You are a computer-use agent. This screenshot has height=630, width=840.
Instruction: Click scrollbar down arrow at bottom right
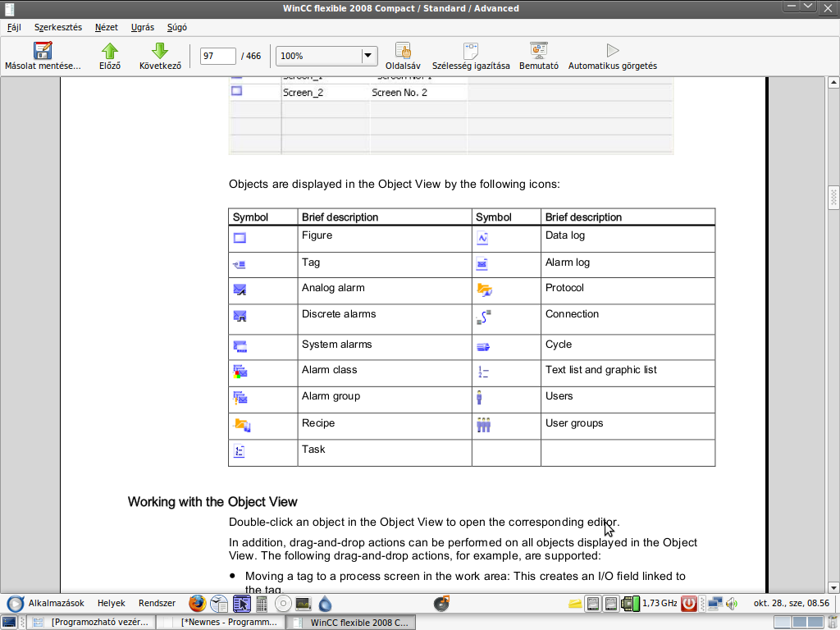click(833, 587)
